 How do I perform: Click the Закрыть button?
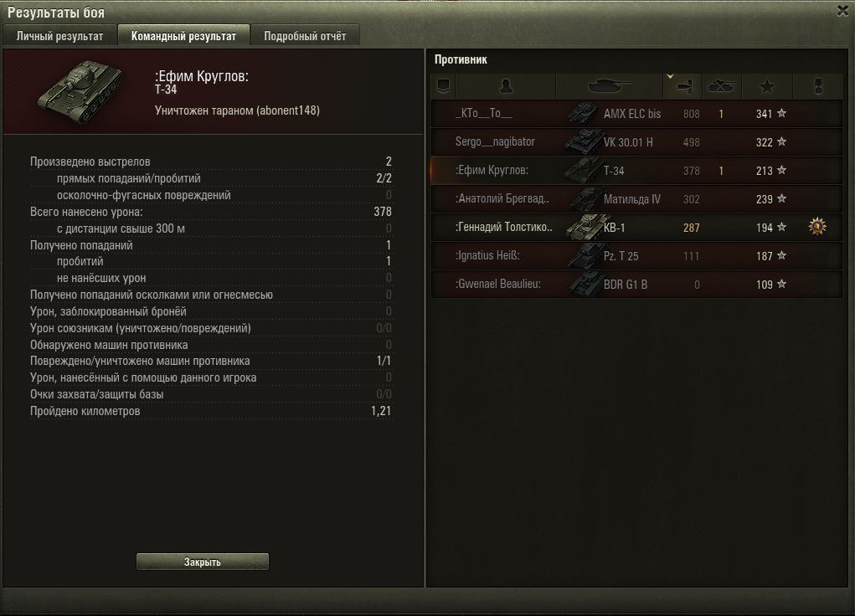203,562
